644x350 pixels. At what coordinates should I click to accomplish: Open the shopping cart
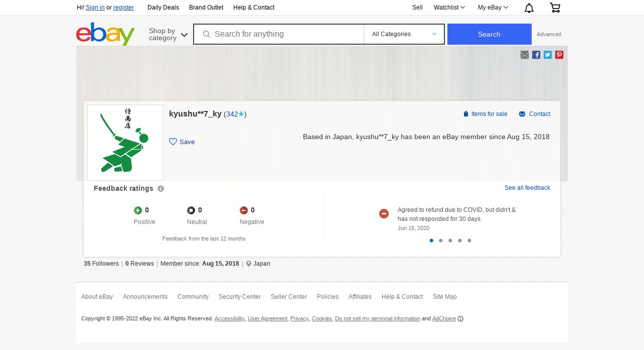point(555,8)
